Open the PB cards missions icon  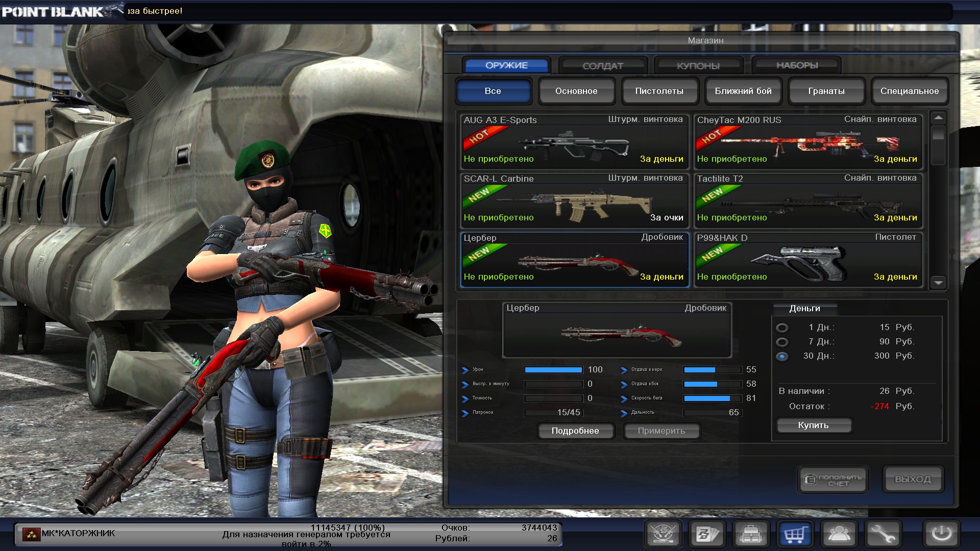(707, 534)
